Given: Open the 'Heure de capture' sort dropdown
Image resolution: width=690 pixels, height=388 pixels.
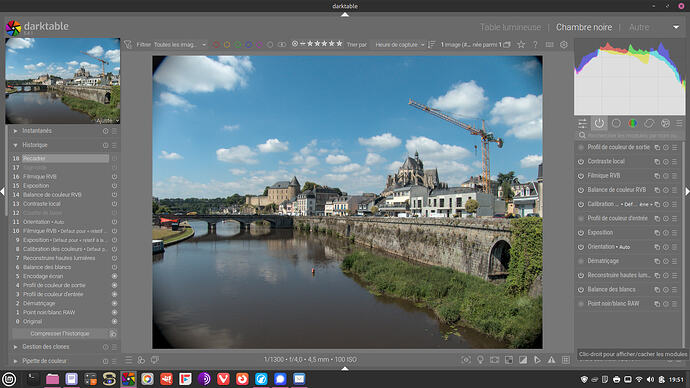Looking at the screenshot, I should (400, 44).
